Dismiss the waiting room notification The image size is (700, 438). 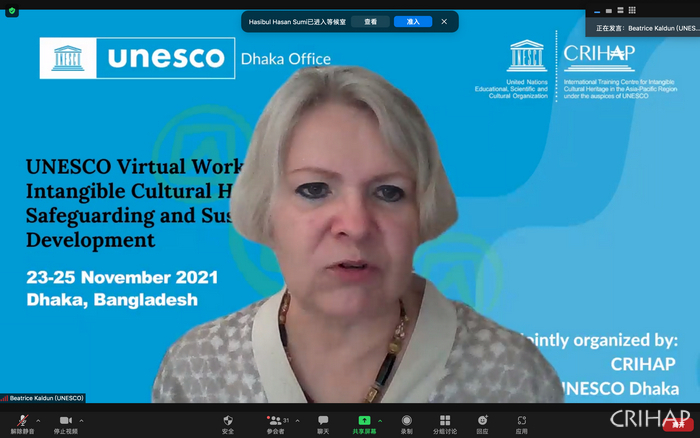tap(444, 21)
